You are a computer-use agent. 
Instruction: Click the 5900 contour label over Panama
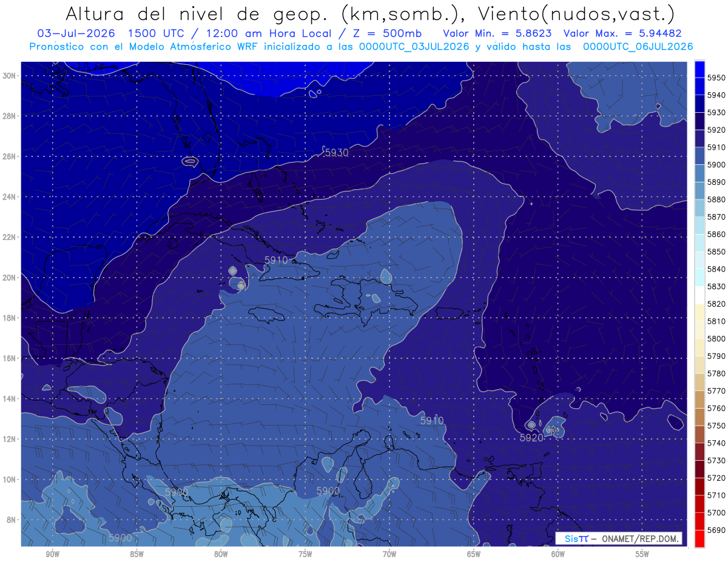point(177,492)
